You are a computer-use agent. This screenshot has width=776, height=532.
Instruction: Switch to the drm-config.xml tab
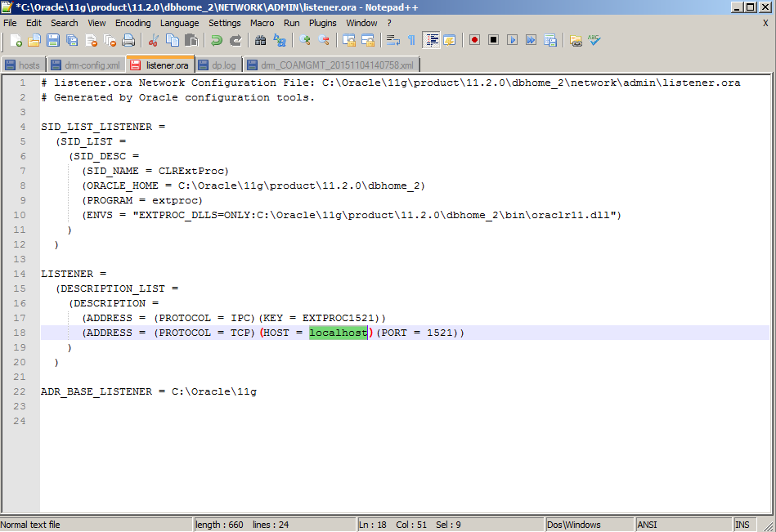coord(86,65)
